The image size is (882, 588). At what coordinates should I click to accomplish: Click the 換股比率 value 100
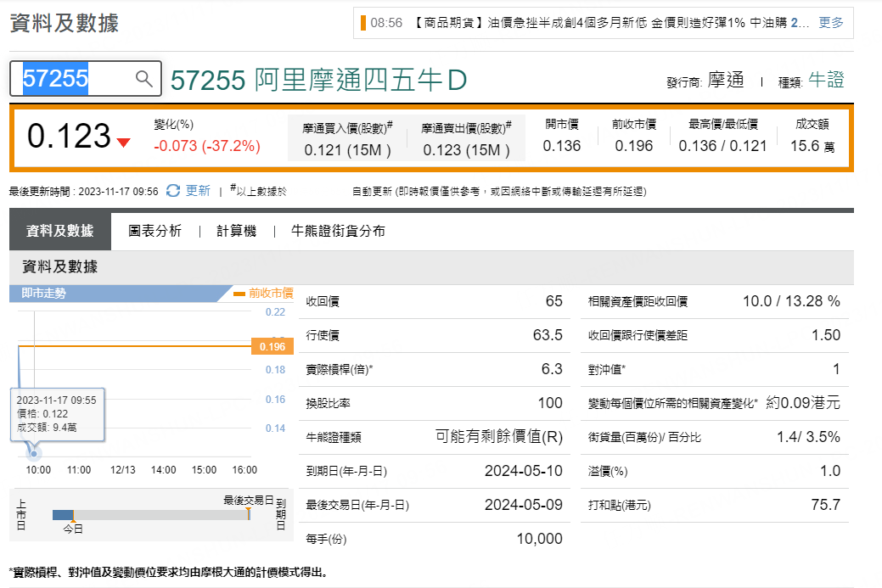pos(550,402)
